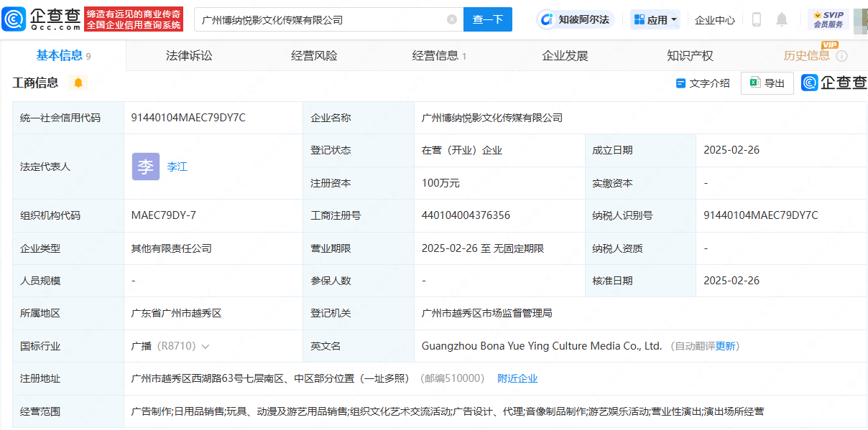Click 其他有限责任公司 company type

click(171, 248)
